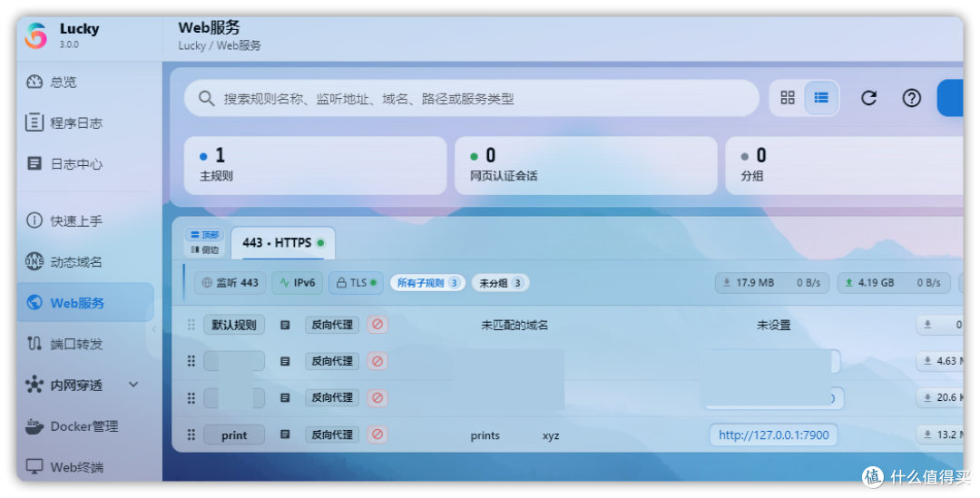Click the TLS lock chip
The width and height of the screenshot is (980, 498).
point(356,282)
